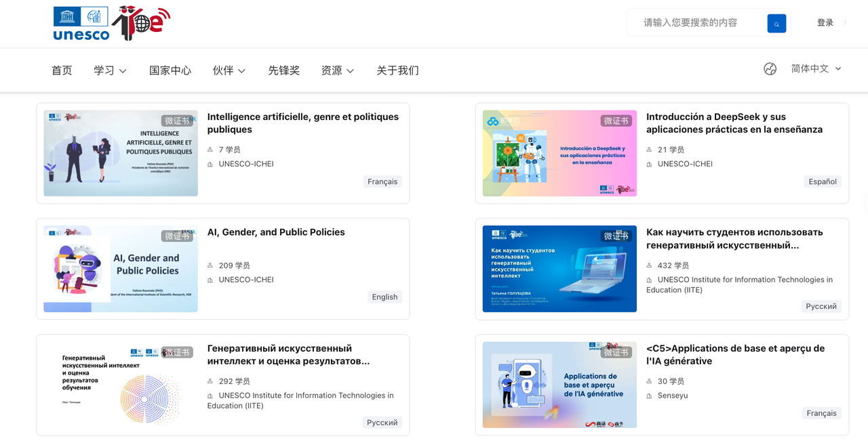Go to 首页 home tab

(62, 70)
